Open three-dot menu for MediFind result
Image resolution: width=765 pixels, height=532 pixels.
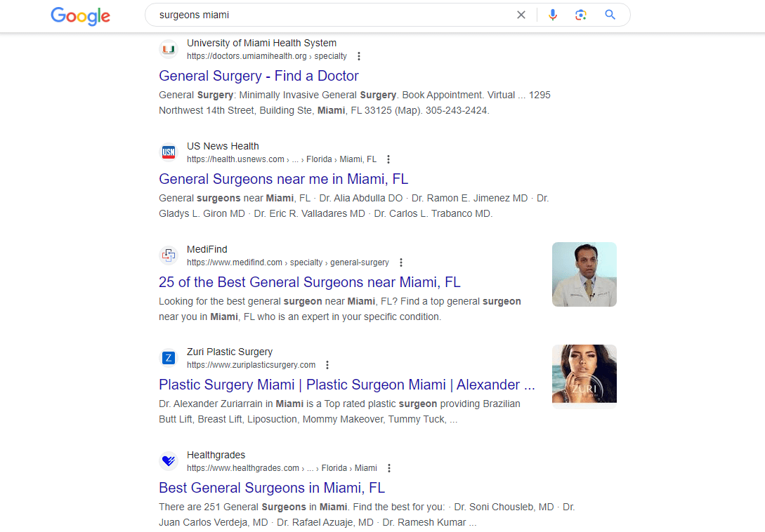point(401,262)
